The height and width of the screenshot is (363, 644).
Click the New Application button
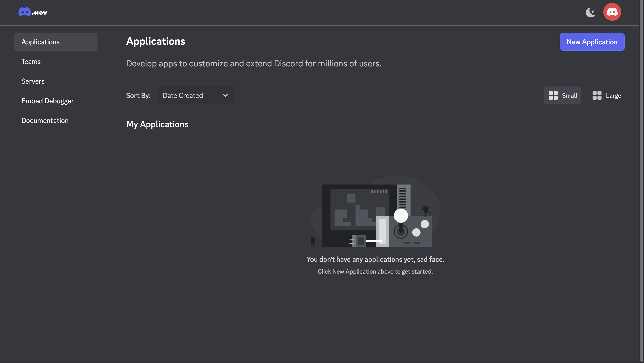[592, 42]
